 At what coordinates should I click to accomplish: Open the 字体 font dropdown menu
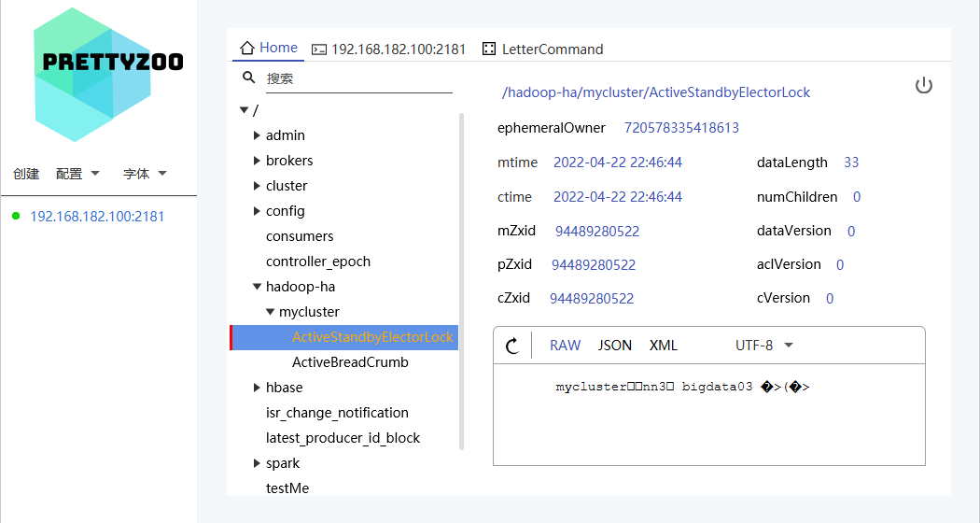(x=145, y=174)
